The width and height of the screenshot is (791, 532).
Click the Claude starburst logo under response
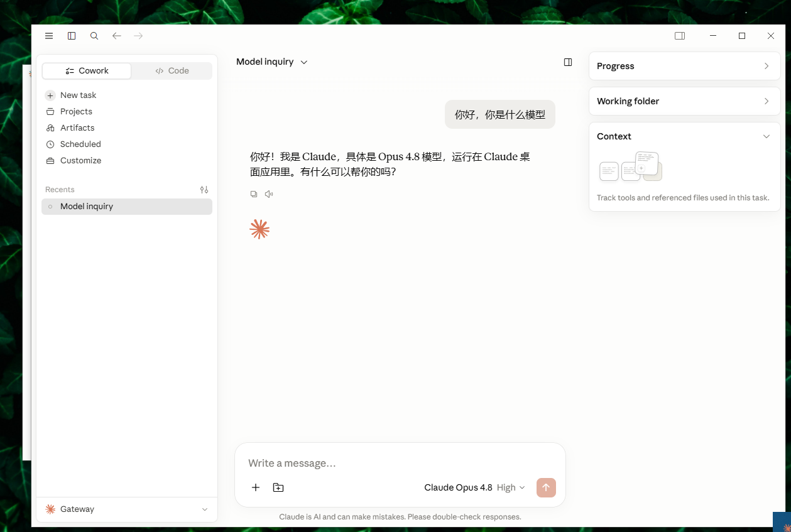click(x=259, y=229)
